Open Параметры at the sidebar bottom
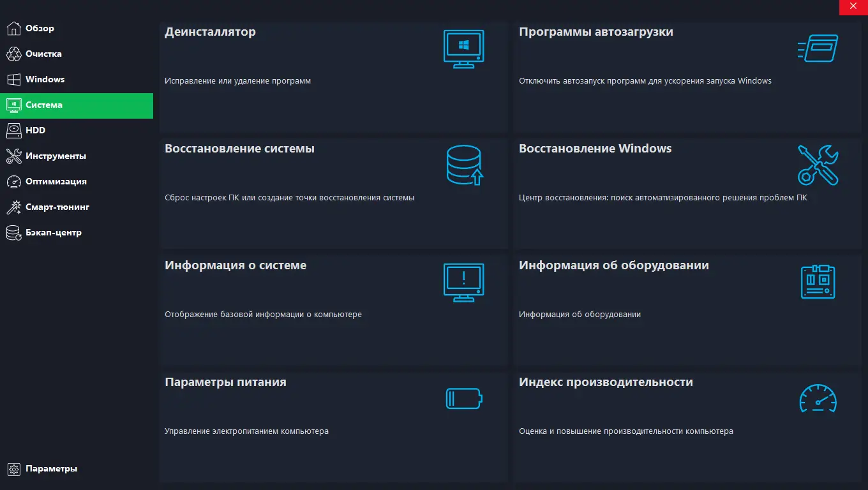The image size is (868, 490). coord(77,469)
